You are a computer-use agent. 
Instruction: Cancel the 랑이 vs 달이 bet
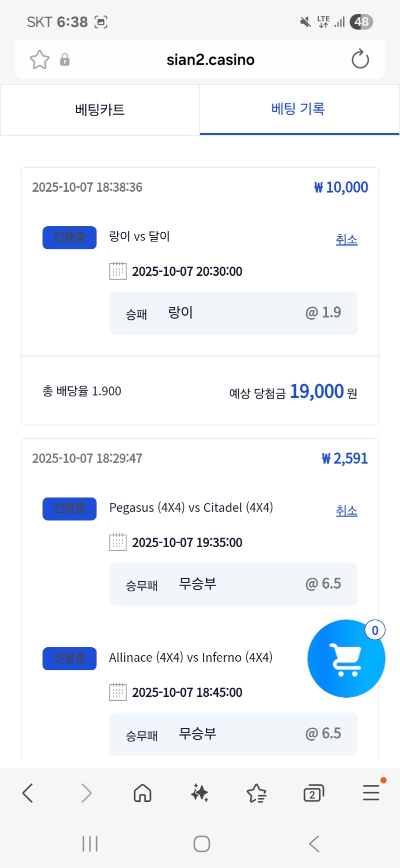[x=346, y=240]
